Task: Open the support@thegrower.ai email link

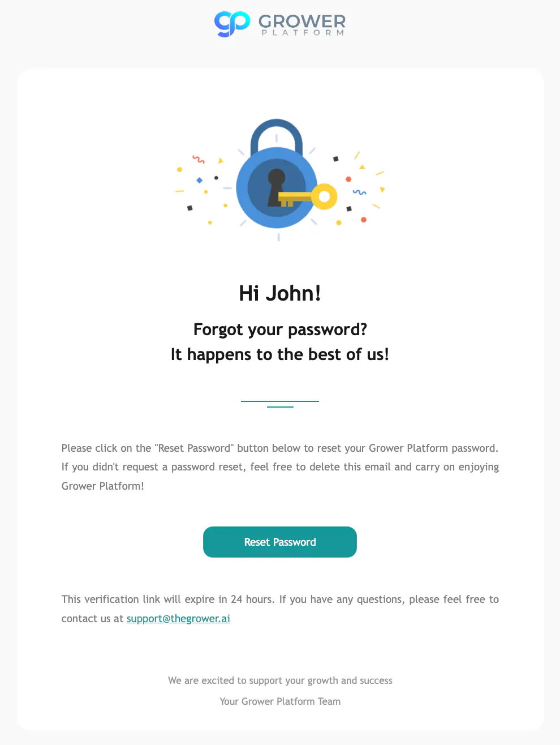Action: 178,618
